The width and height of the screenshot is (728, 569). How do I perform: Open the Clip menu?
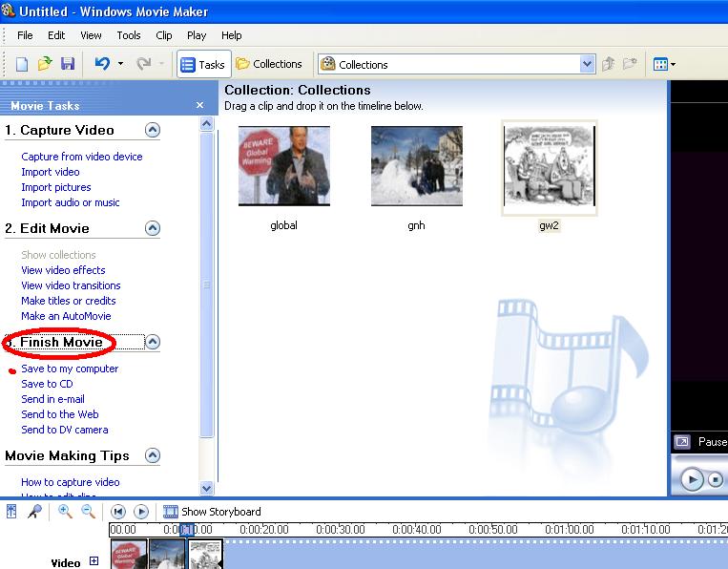(x=164, y=35)
